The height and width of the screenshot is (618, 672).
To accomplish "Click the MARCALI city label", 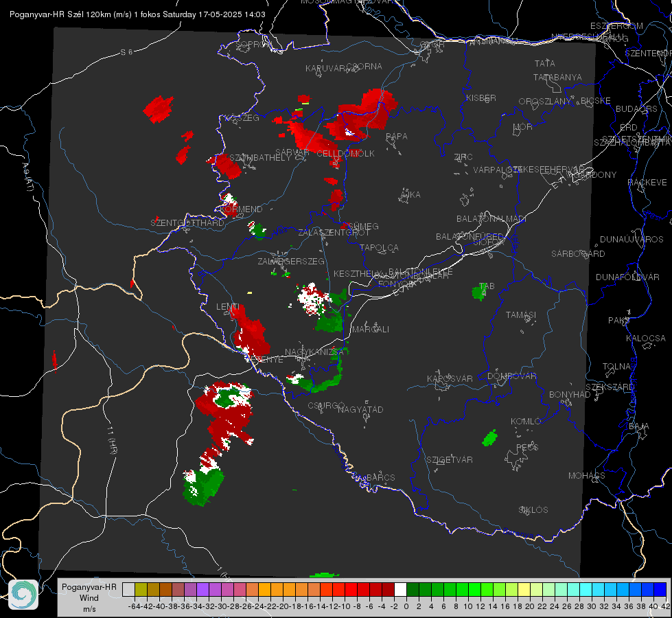I will pyautogui.click(x=370, y=330).
